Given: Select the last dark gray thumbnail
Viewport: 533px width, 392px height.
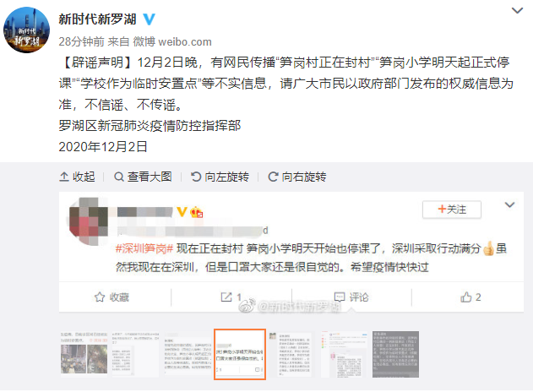Looking at the screenshot, I should click(395, 354).
